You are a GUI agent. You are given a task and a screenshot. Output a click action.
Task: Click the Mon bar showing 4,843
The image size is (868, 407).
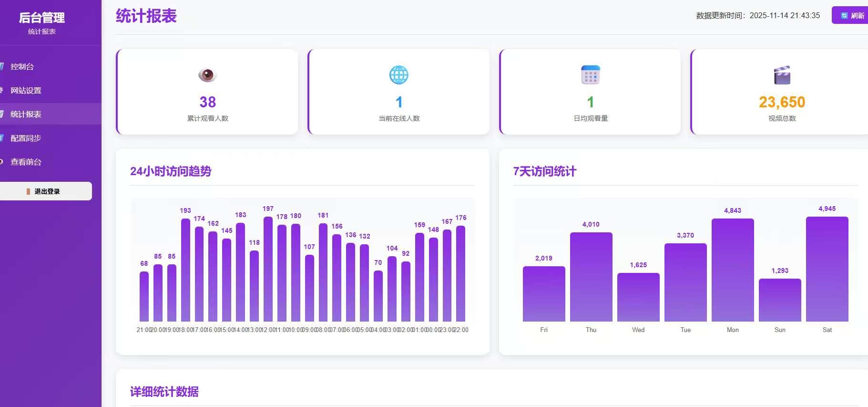click(x=733, y=271)
